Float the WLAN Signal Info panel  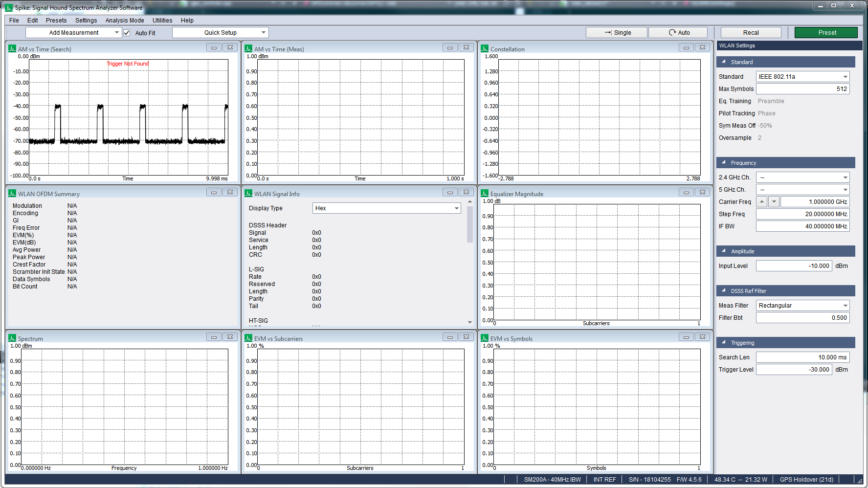tap(450, 192)
